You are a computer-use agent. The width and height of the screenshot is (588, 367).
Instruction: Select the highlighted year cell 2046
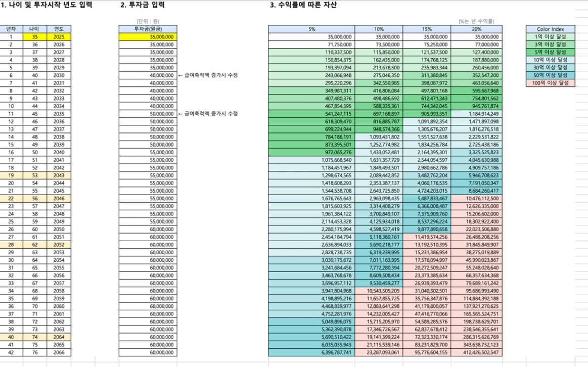coord(59,198)
